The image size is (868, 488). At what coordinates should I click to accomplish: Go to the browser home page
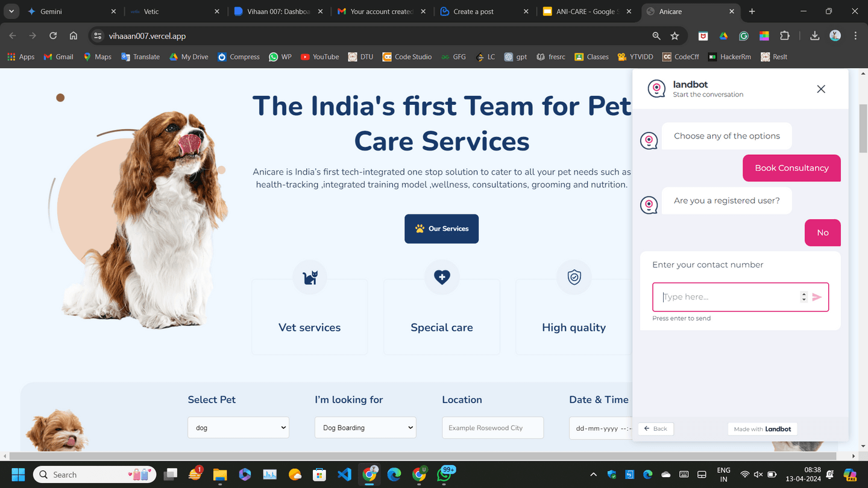(74, 36)
